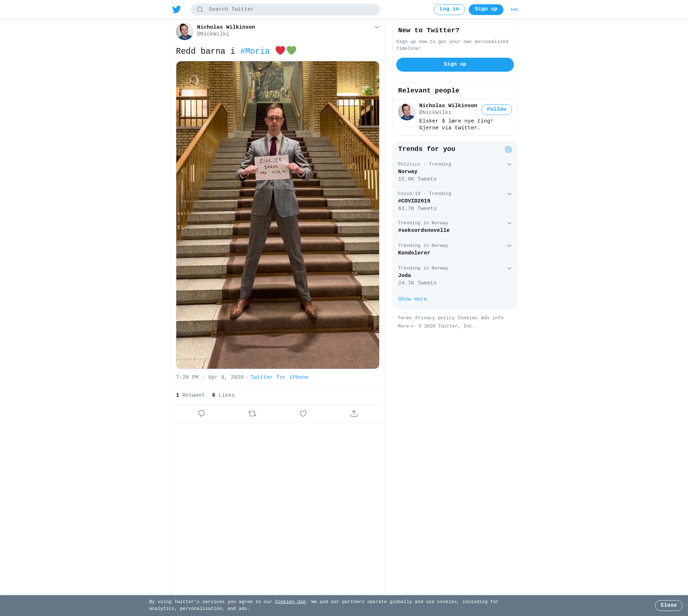
Task: Expand the More footer dropdown
Action: [406, 326]
